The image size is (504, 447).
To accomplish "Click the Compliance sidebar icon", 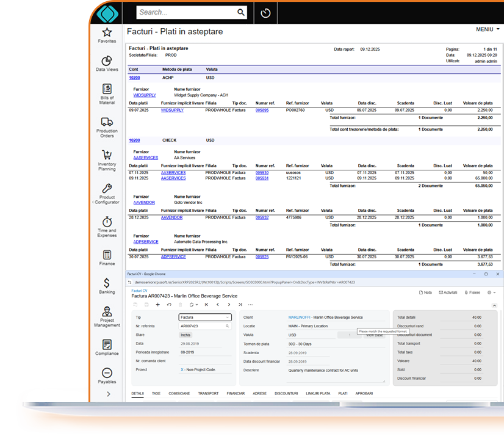I will pyautogui.click(x=107, y=347).
